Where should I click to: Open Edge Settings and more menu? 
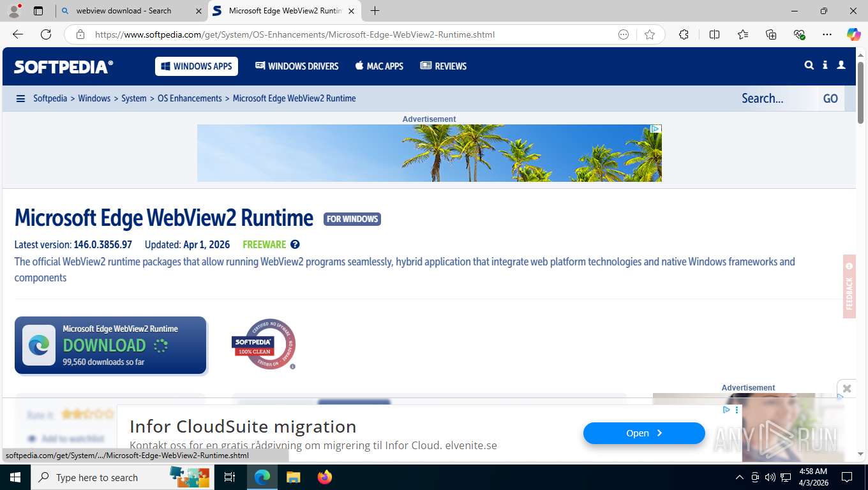(x=827, y=34)
